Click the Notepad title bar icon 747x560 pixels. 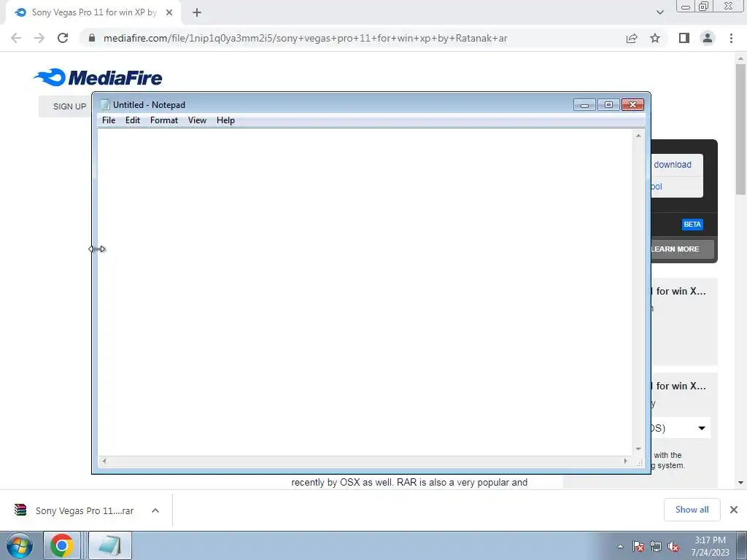pyautogui.click(x=105, y=105)
